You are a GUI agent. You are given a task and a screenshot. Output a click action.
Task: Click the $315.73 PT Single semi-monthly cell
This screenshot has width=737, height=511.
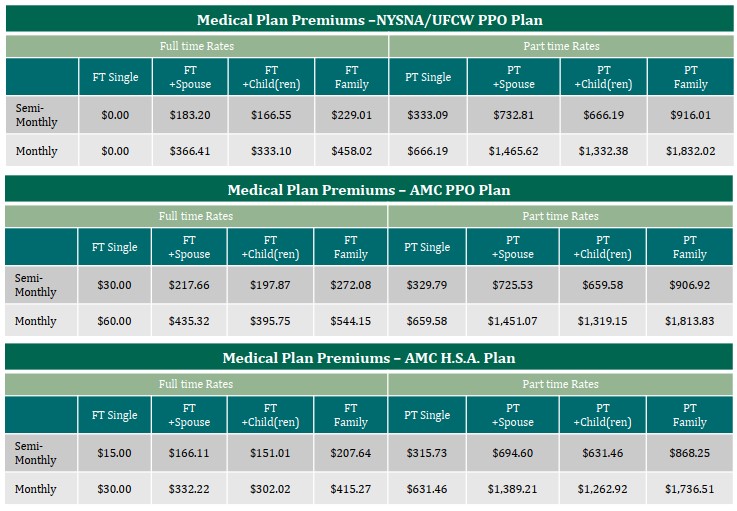pyautogui.click(x=428, y=453)
